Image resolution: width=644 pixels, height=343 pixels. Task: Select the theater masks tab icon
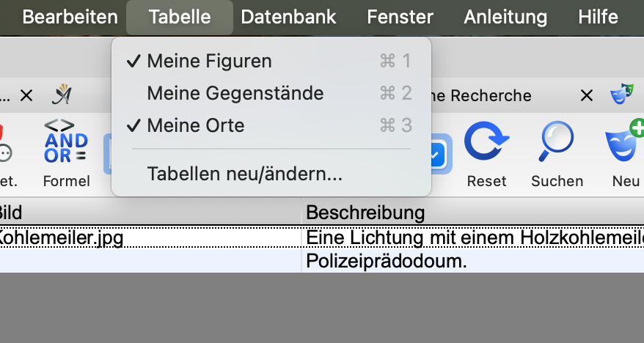click(621, 94)
